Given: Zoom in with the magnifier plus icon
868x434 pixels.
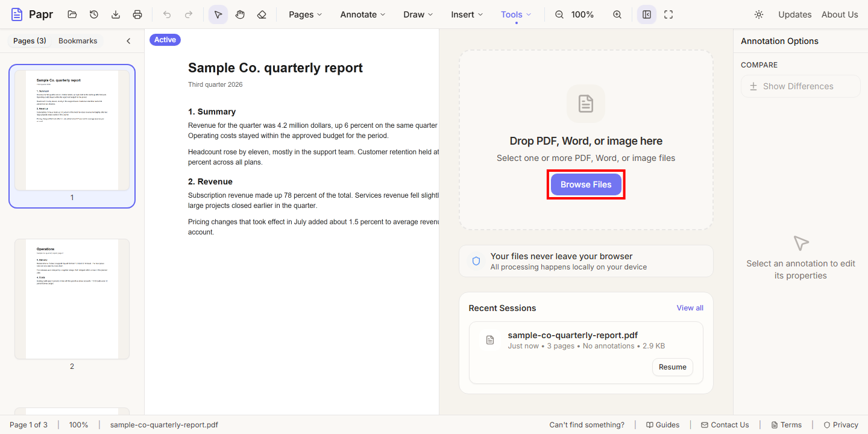Looking at the screenshot, I should 617,14.
